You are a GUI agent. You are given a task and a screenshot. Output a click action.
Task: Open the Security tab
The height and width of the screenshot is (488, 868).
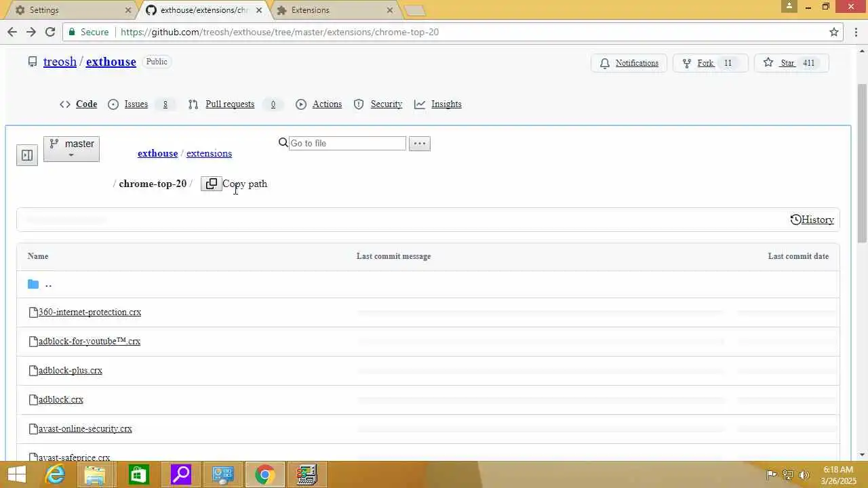coord(387,104)
